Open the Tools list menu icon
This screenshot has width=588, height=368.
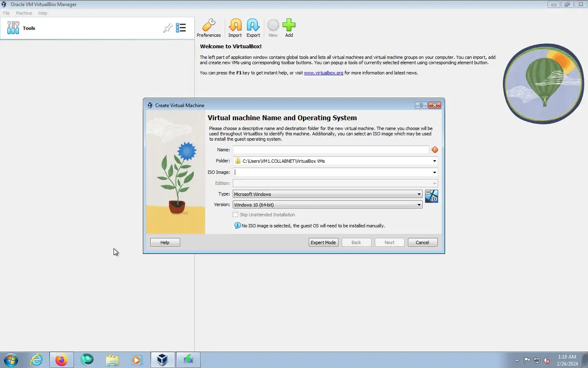181,28
